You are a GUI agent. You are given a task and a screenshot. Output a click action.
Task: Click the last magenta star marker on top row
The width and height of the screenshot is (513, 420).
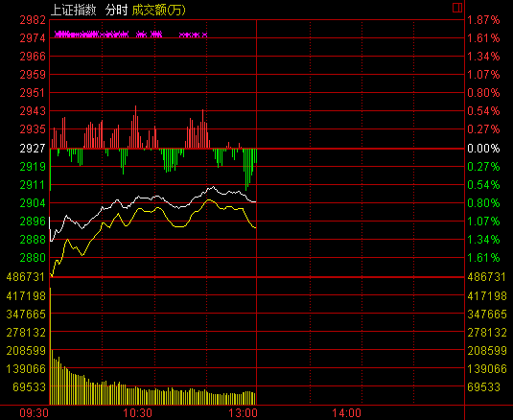coord(205,35)
